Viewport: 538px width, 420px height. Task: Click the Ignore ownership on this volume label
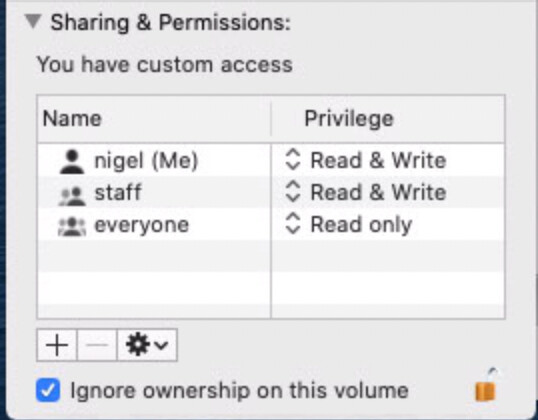[239, 390]
